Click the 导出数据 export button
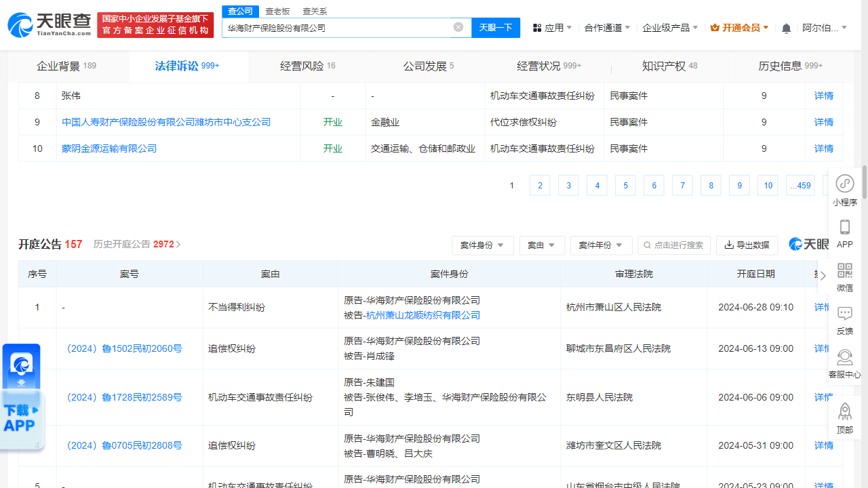Image resolution: width=868 pixels, height=488 pixels. (747, 245)
